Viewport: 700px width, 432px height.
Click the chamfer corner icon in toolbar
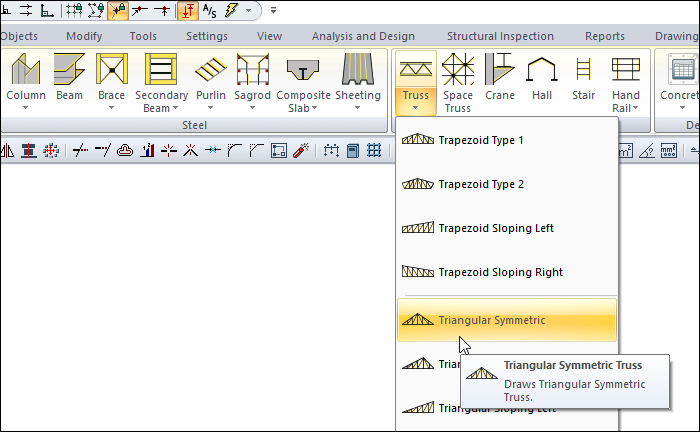(256, 151)
